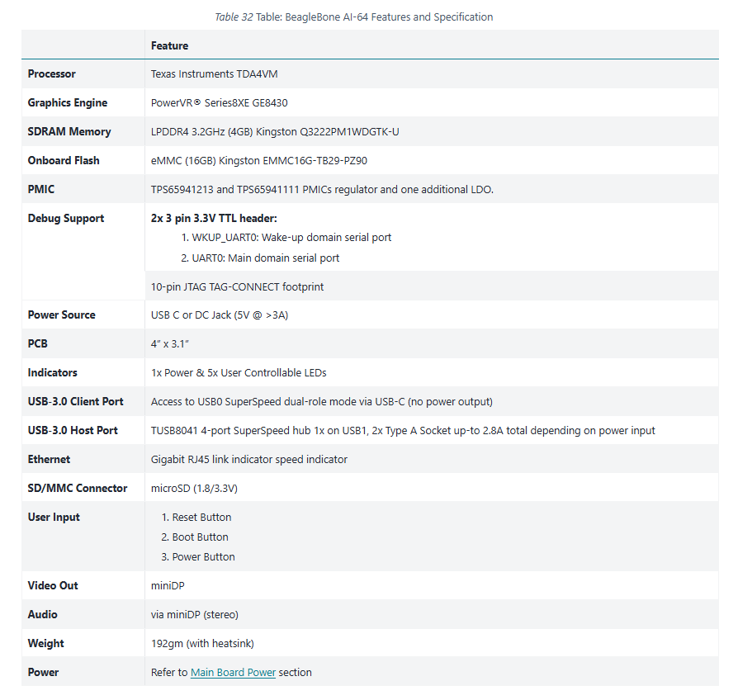Click the Boot Button list item

tap(201, 537)
